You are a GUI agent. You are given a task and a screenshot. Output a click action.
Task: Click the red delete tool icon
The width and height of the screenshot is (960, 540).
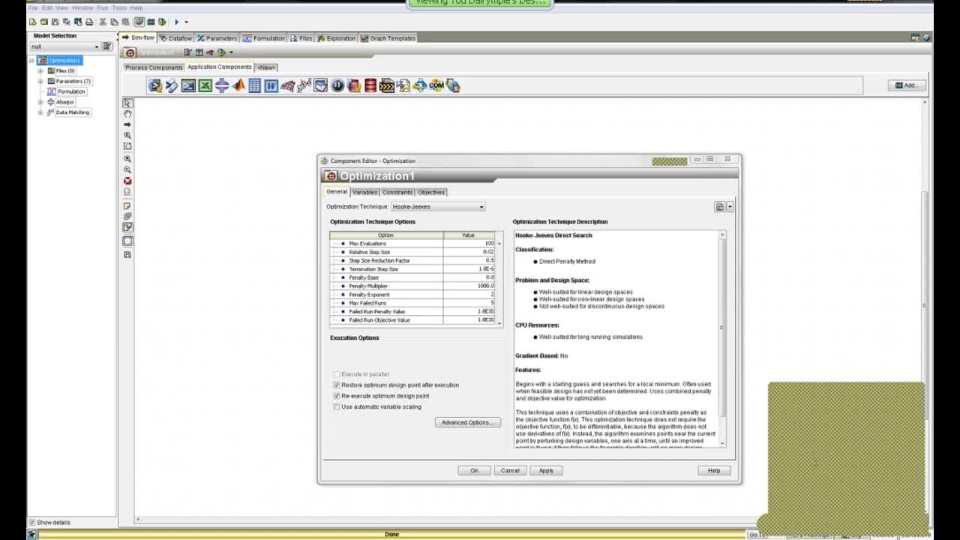127,181
